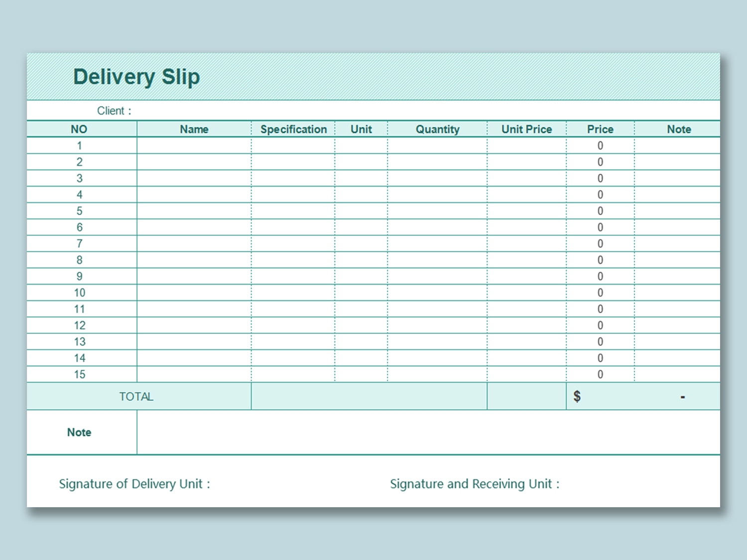Click row number 15 cell
The width and height of the screenshot is (747, 560).
point(80,375)
